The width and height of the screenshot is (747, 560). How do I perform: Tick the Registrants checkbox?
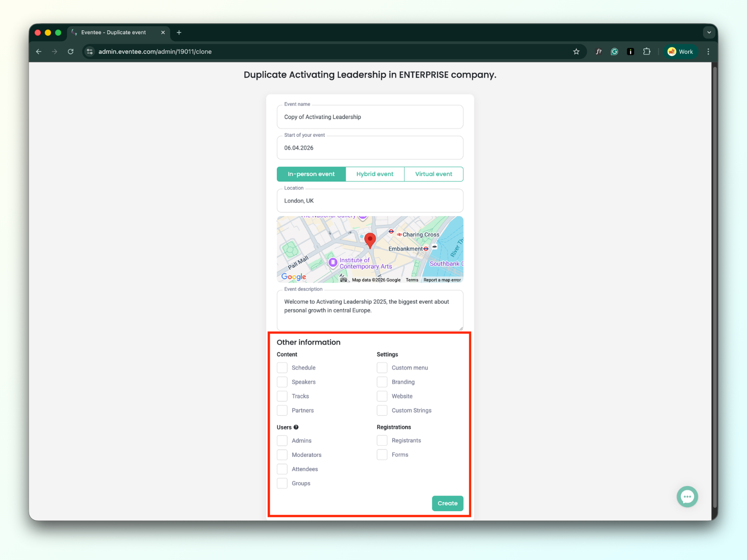tap(382, 441)
